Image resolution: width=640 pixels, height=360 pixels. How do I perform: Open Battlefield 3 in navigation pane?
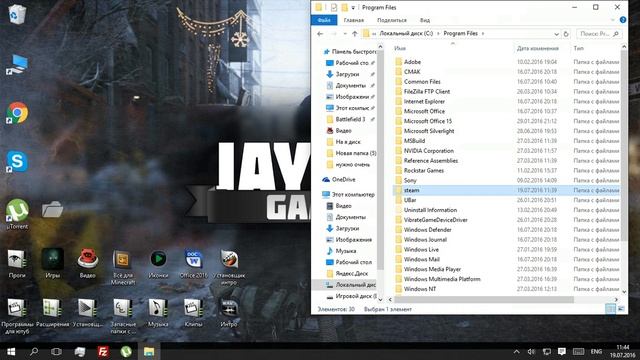tap(350, 119)
